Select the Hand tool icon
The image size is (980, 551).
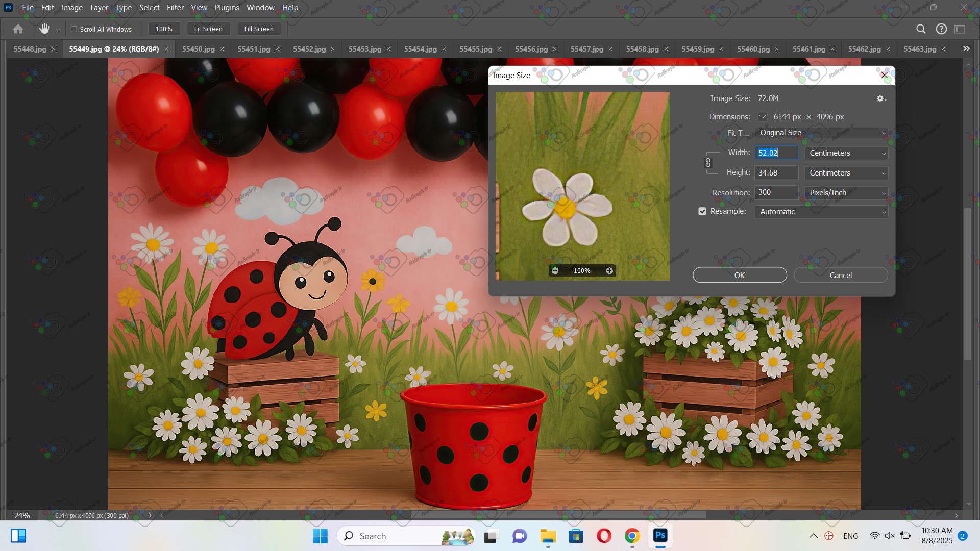44,29
